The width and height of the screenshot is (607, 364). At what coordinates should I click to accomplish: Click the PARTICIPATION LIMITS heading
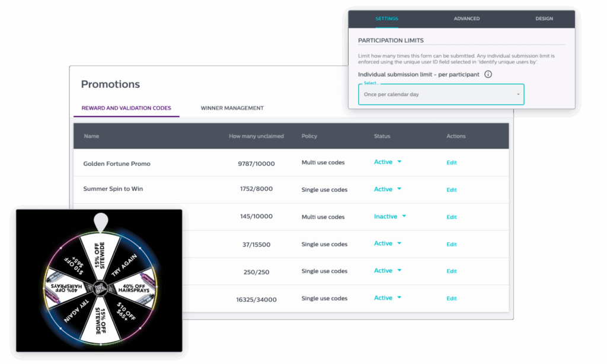pos(391,40)
